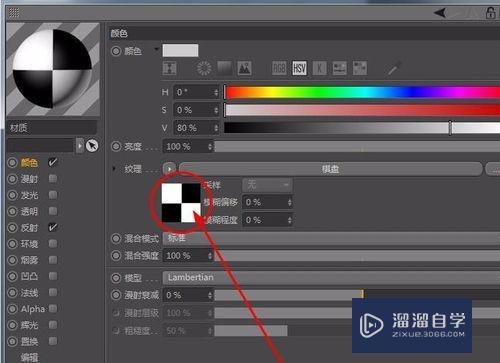This screenshot has width=500, height=363.
Task: Uncheck the 颜色 channel checkbox
Action: pos(53,162)
